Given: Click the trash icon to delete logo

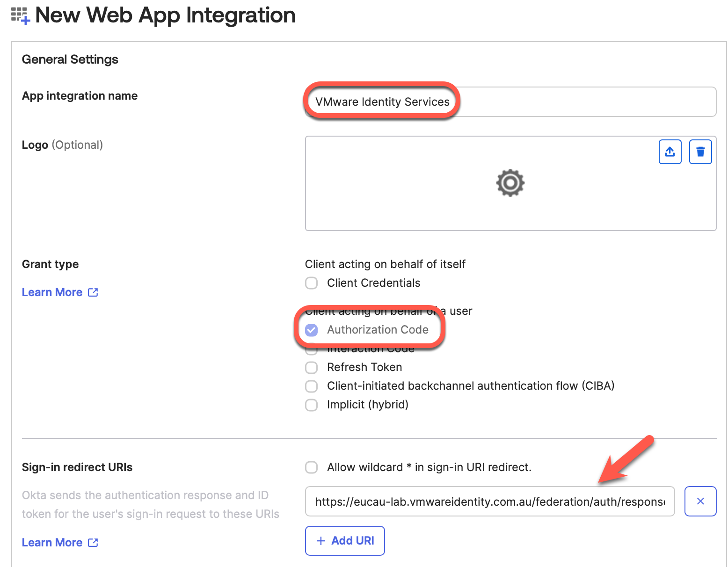Looking at the screenshot, I should point(700,152).
